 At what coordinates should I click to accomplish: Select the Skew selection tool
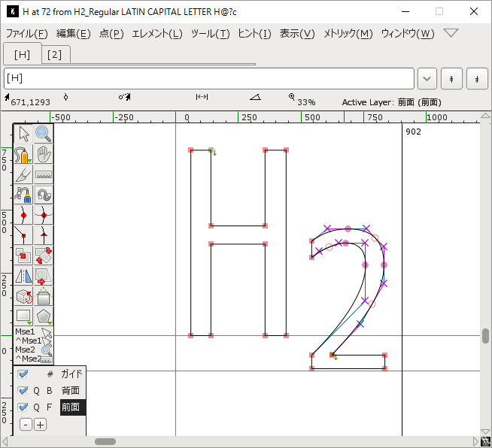pyautogui.click(x=44, y=276)
